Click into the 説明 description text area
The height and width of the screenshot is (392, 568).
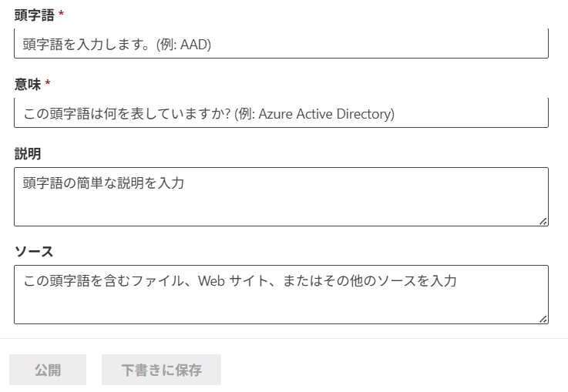(281, 197)
